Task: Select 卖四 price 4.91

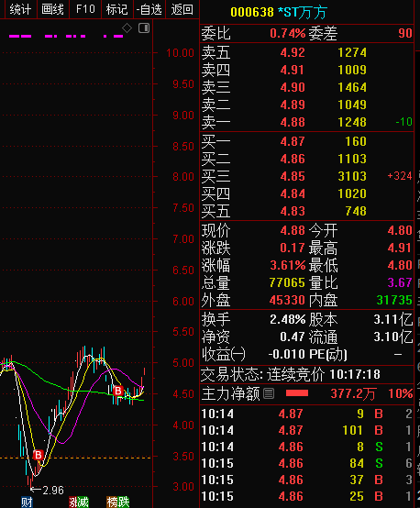Action: pyautogui.click(x=293, y=70)
